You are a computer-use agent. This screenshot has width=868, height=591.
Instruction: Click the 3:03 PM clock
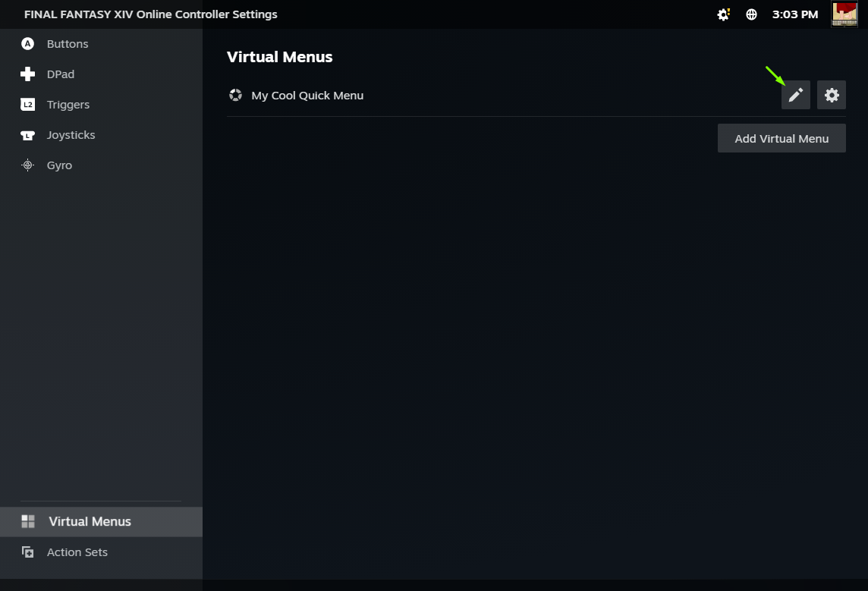click(x=794, y=14)
